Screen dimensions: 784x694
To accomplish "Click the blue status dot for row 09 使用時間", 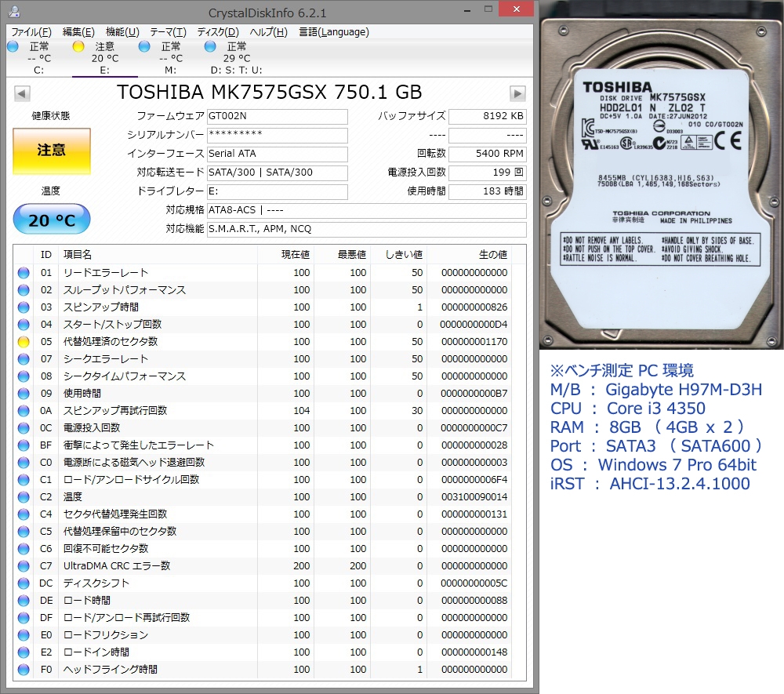I will coord(24,394).
